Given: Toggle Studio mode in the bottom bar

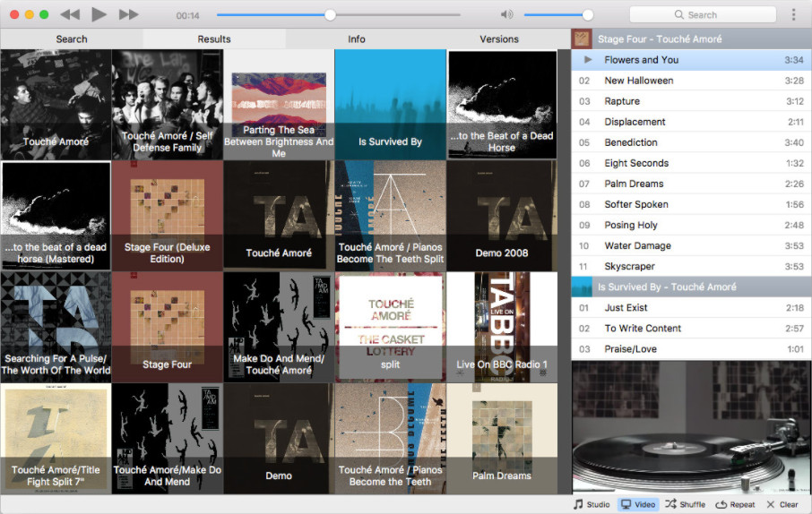Looking at the screenshot, I should pos(592,504).
